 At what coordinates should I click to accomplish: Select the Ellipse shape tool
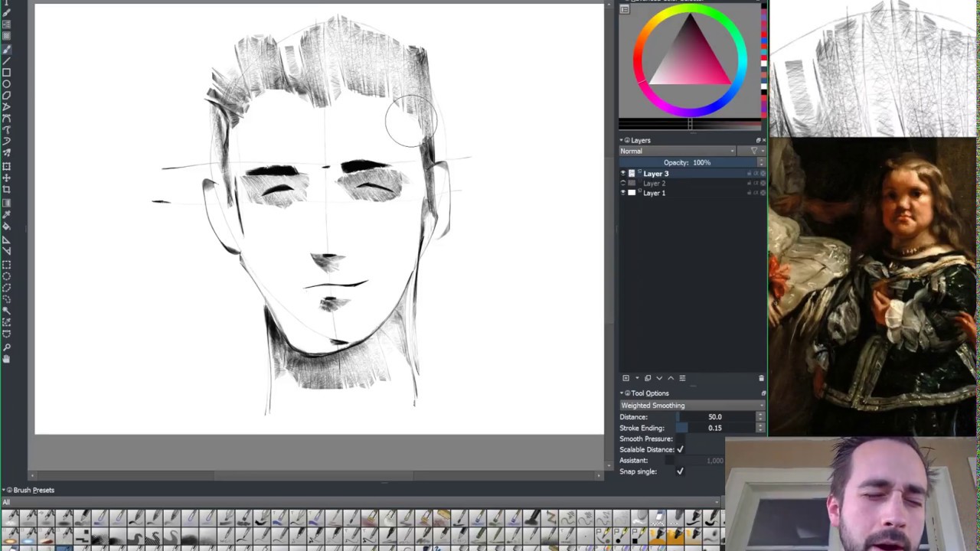(6, 84)
